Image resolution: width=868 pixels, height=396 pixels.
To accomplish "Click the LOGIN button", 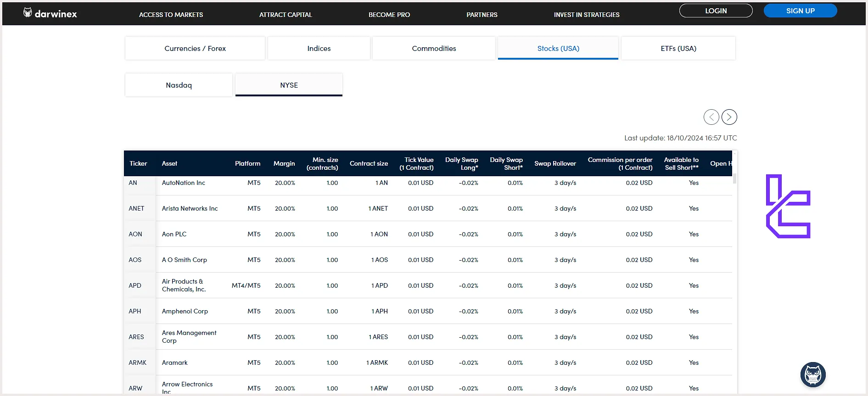I will [716, 11].
